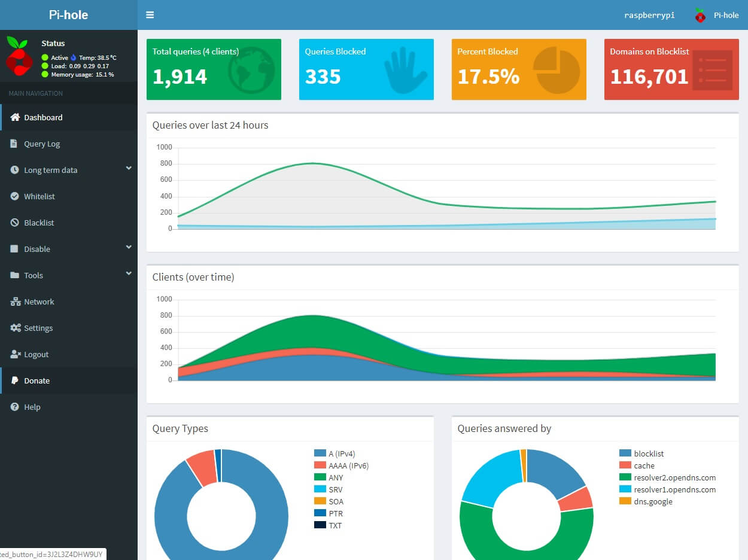Screen dimensions: 748x560
Task: Click the Queries Blocked 335 card
Action: tap(366, 69)
